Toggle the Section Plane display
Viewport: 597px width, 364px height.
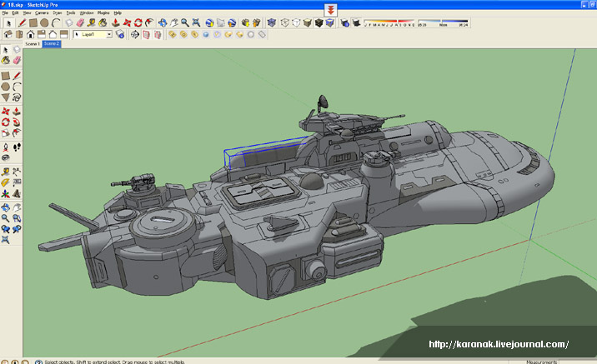(x=147, y=35)
